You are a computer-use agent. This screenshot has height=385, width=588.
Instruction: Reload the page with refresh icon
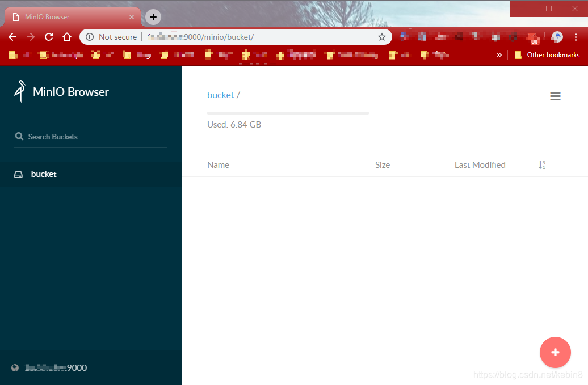coord(49,37)
